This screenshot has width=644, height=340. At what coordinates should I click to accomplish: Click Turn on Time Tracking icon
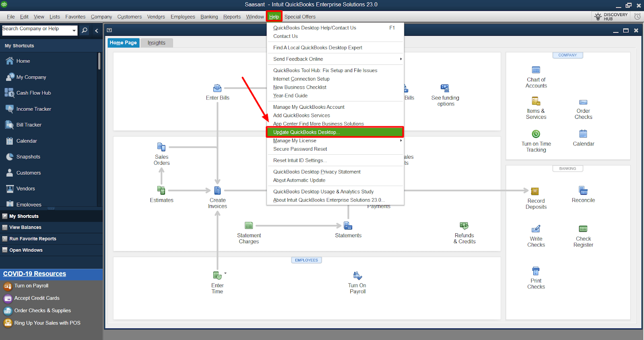click(x=536, y=134)
